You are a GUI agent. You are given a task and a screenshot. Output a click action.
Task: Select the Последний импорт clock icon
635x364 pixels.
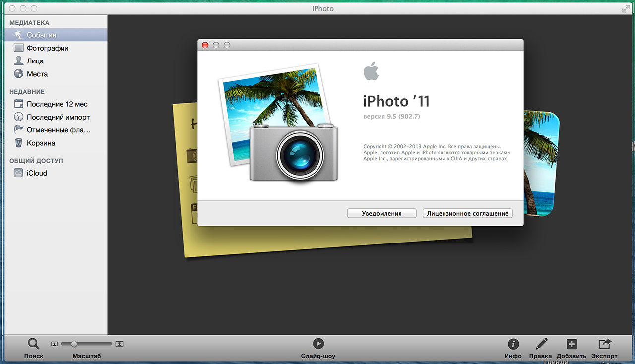pos(19,117)
